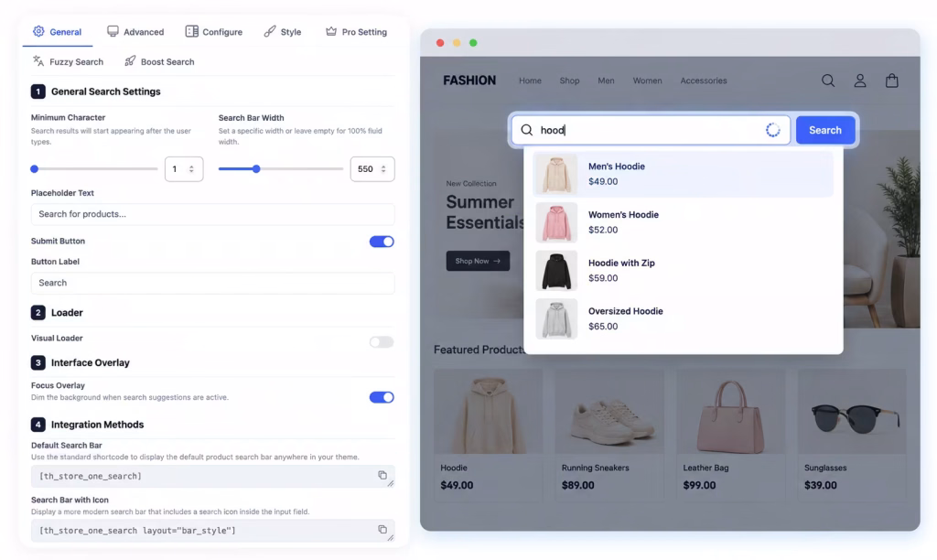Image resolution: width=937 pixels, height=560 pixels.
Task: Select the Fuzzy Search sub-tab
Action: pos(68,61)
